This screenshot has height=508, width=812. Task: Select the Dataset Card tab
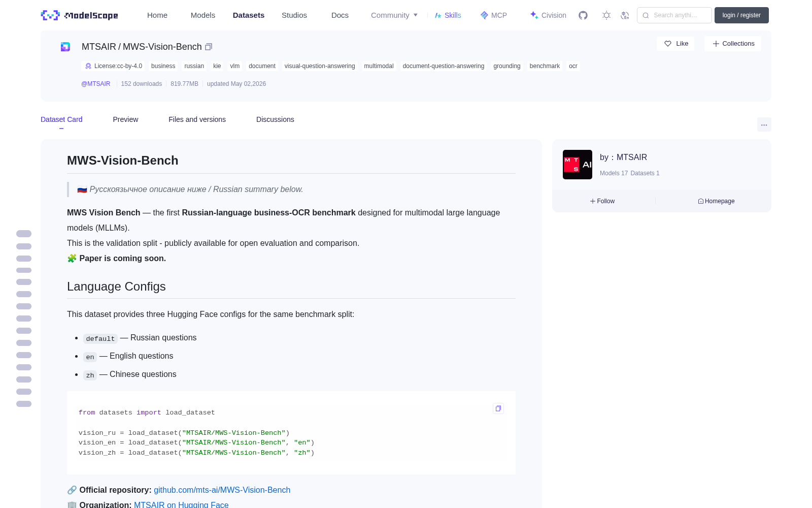coord(61,119)
